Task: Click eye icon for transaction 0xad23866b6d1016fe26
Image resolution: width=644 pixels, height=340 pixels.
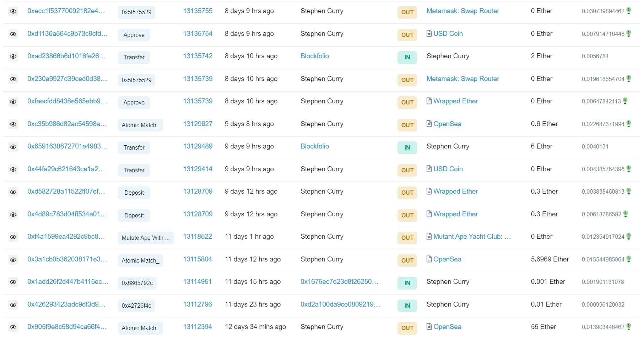Action: (13, 56)
